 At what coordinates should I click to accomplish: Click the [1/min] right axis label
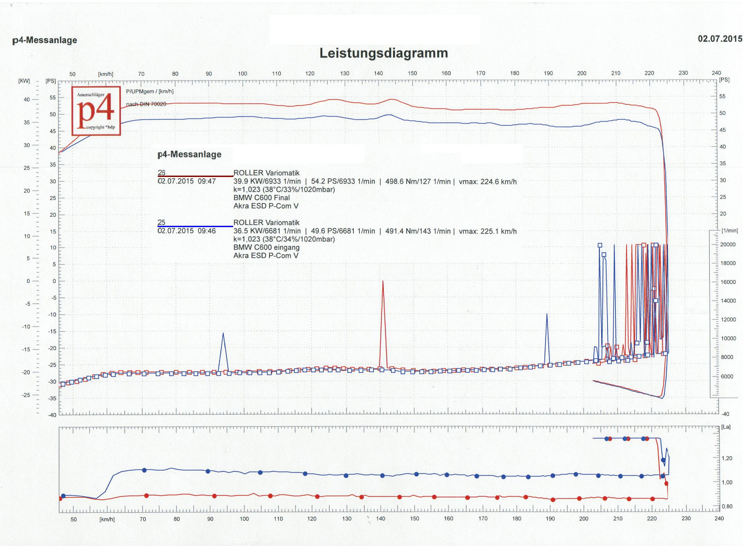point(729,230)
